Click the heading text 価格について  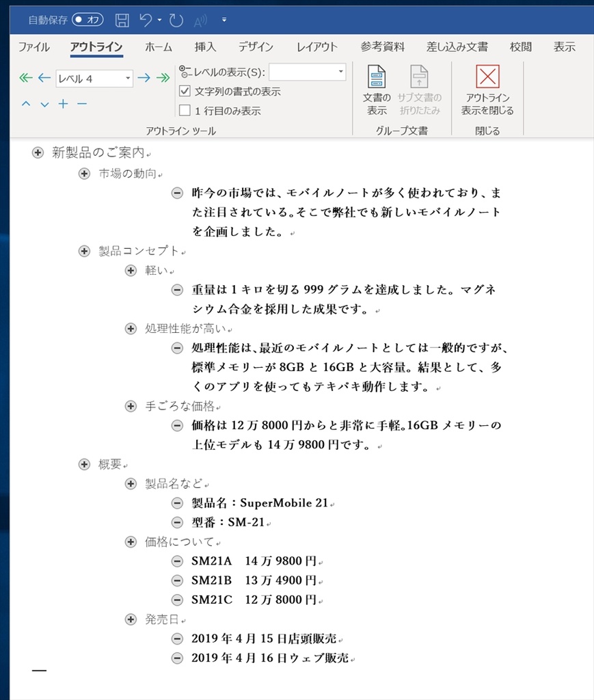(x=179, y=542)
